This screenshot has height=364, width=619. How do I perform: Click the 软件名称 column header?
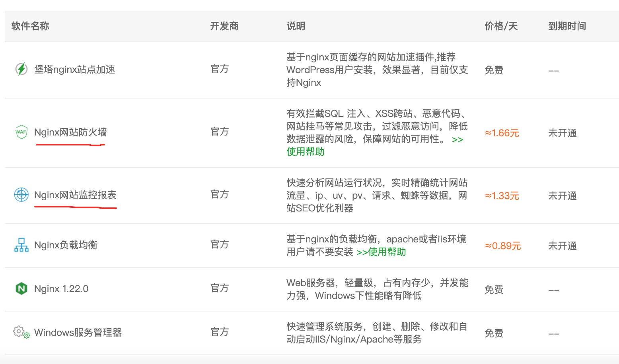[x=30, y=26]
